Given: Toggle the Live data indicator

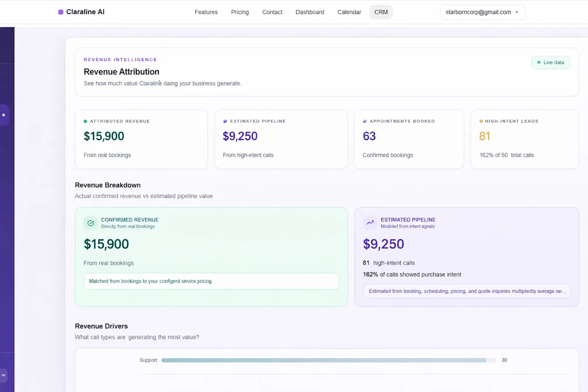Looking at the screenshot, I should pos(551,62).
